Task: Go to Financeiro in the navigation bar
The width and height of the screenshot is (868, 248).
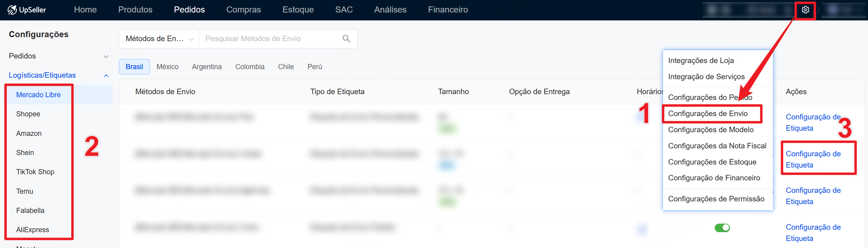Action: (447, 10)
